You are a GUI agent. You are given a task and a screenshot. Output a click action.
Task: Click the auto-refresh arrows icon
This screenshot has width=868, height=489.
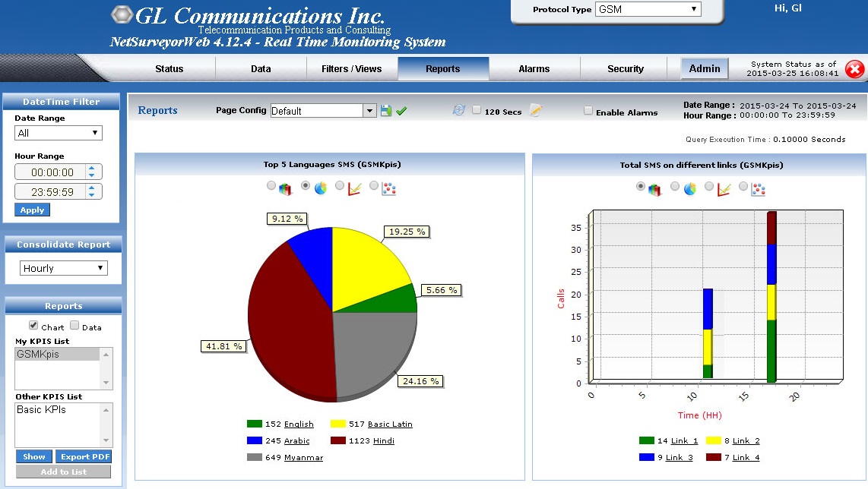pyautogui.click(x=458, y=110)
